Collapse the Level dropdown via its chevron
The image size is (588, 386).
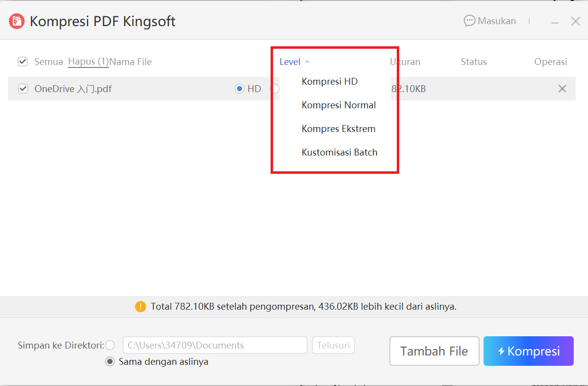(x=308, y=62)
